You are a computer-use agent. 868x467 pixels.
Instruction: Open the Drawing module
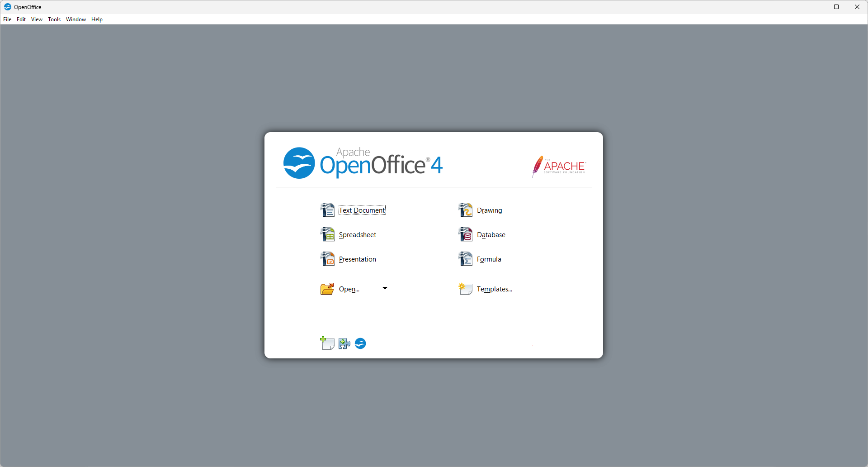click(489, 210)
